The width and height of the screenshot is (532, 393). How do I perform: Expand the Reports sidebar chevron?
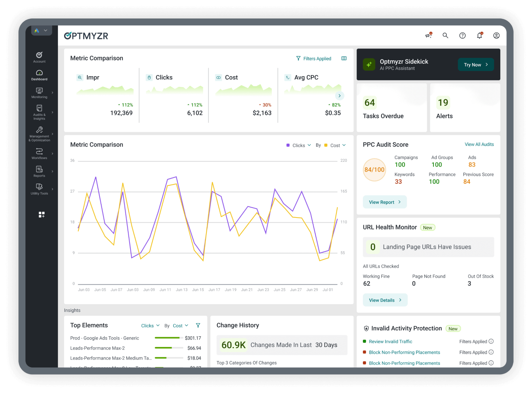pos(53,171)
